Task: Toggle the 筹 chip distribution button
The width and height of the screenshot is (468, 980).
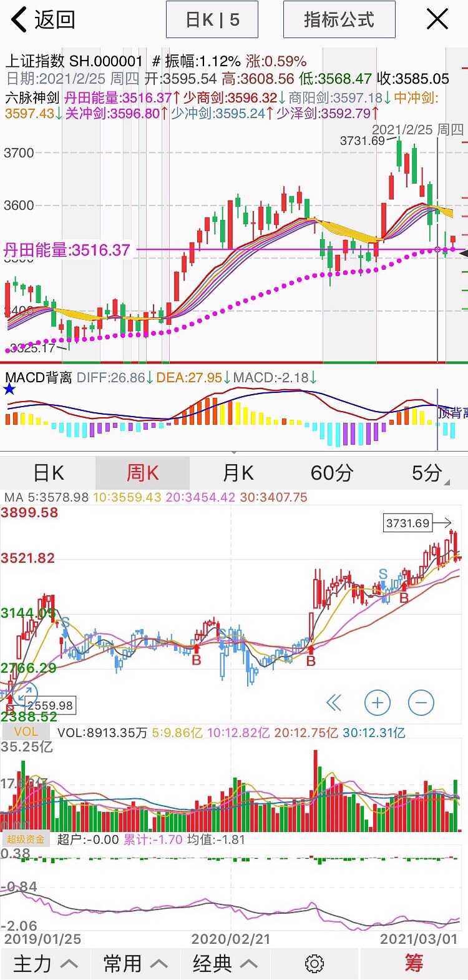Action: 414,963
